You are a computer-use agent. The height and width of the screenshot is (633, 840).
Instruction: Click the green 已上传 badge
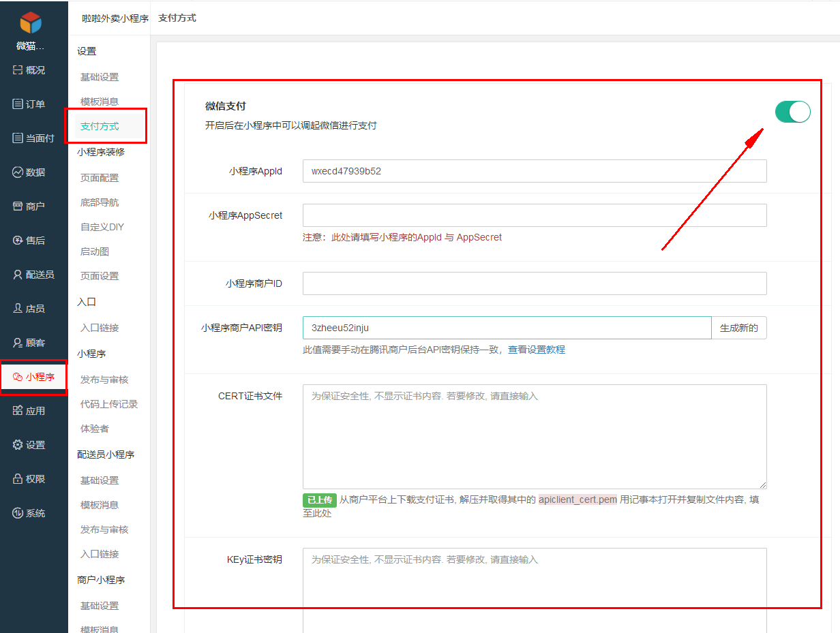pos(320,500)
